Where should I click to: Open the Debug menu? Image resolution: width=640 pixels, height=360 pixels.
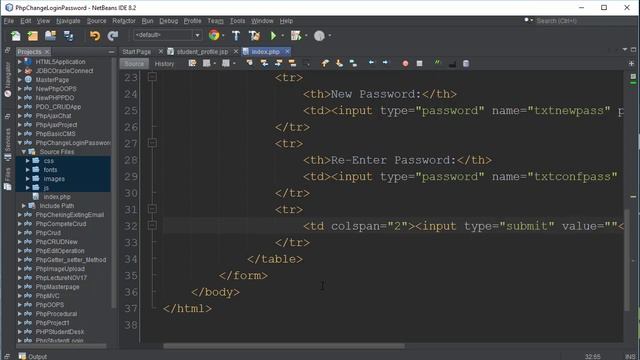click(169, 21)
